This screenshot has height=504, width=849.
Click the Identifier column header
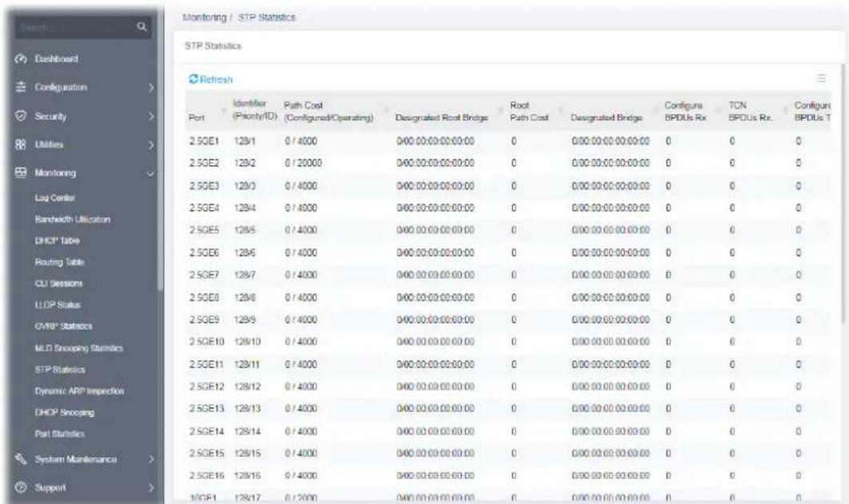pos(254,110)
